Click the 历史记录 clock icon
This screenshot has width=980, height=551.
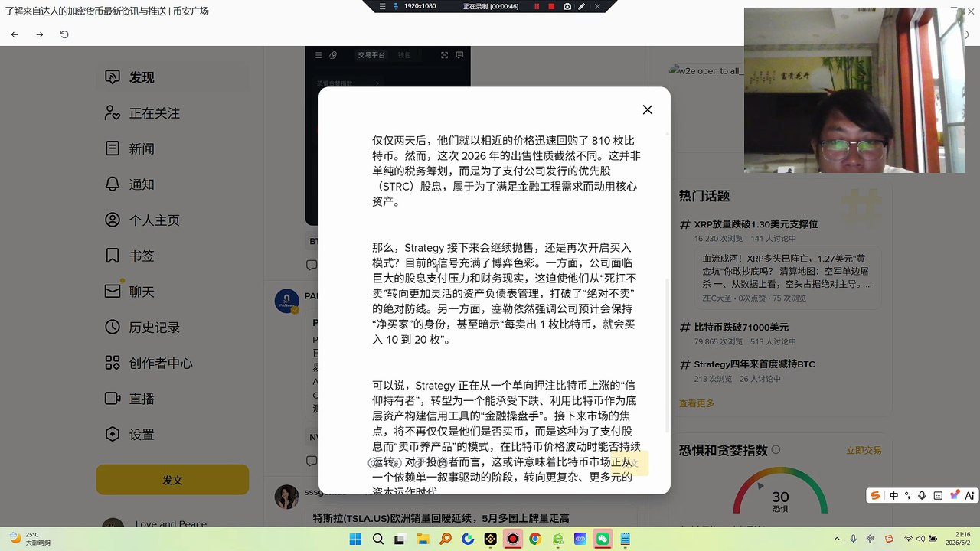pyautogui.click(x=113, y=328)
